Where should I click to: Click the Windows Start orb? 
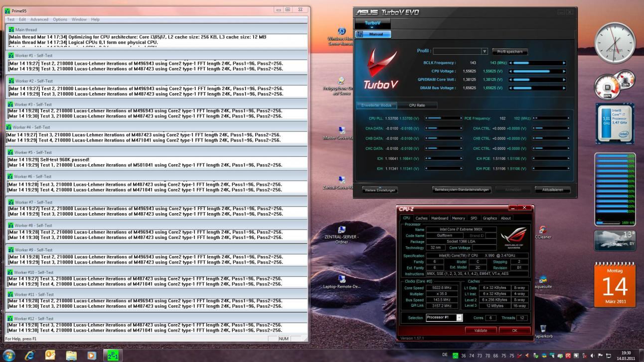(9, 355)
